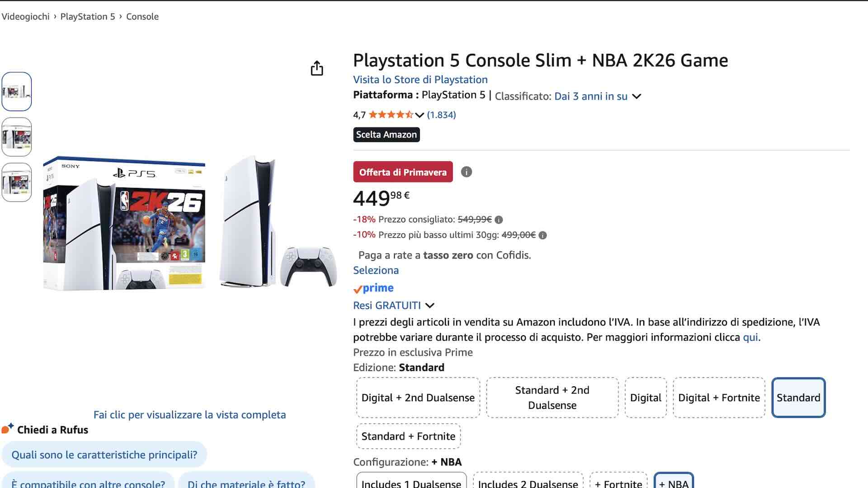Click the Scelta Amazon badge

(x=386, y=135)
